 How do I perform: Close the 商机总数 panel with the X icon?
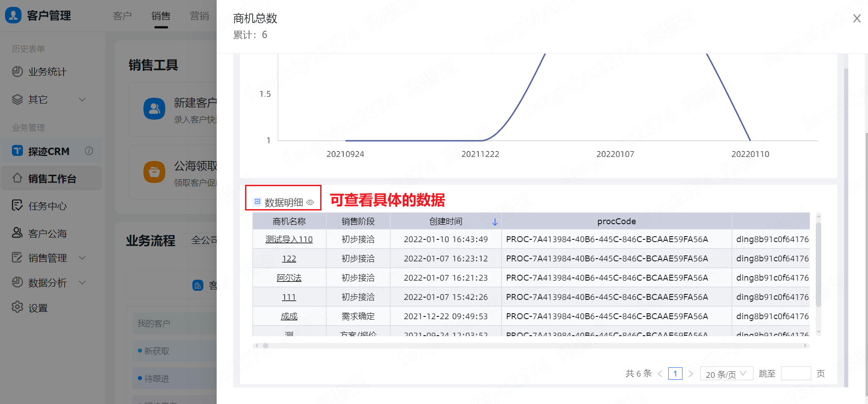(x=857, y=18)
